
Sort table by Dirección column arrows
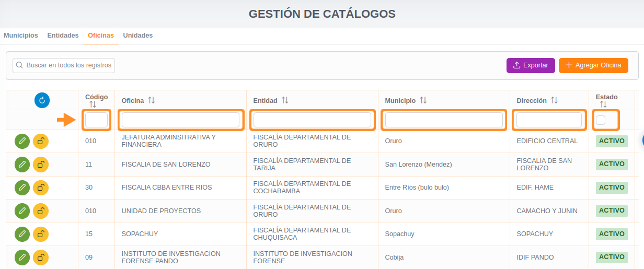click(x=554, y=100)
